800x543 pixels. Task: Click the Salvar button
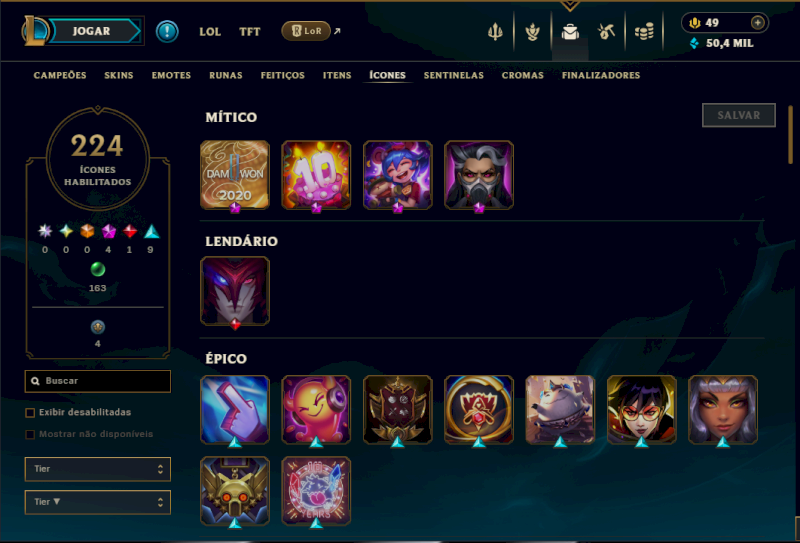click(739, 115)
